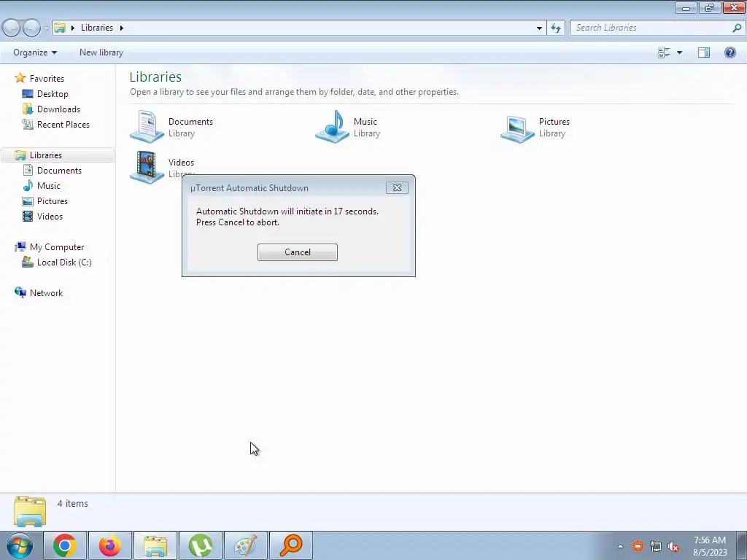Viewport: 747px width, 560px height.
Task: Expand the view options dropdown arrow
Action: 679,52
